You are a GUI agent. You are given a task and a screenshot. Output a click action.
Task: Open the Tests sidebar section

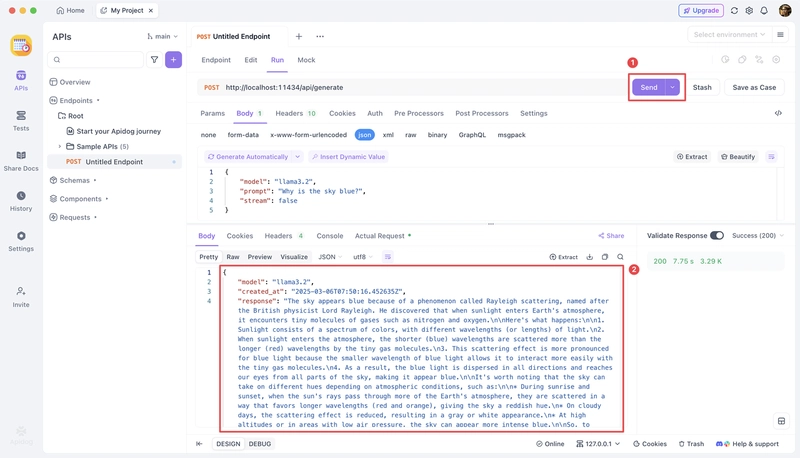coord(21,121)
